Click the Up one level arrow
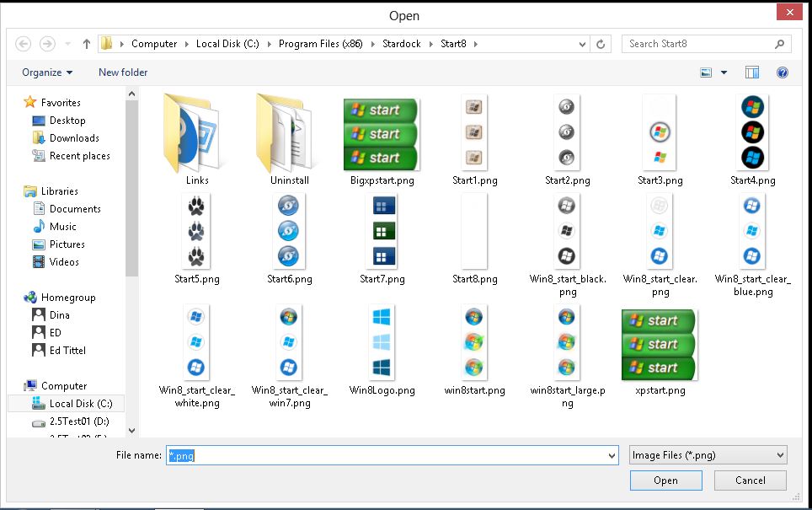812x510 pixels. click(x=86, y=44)
